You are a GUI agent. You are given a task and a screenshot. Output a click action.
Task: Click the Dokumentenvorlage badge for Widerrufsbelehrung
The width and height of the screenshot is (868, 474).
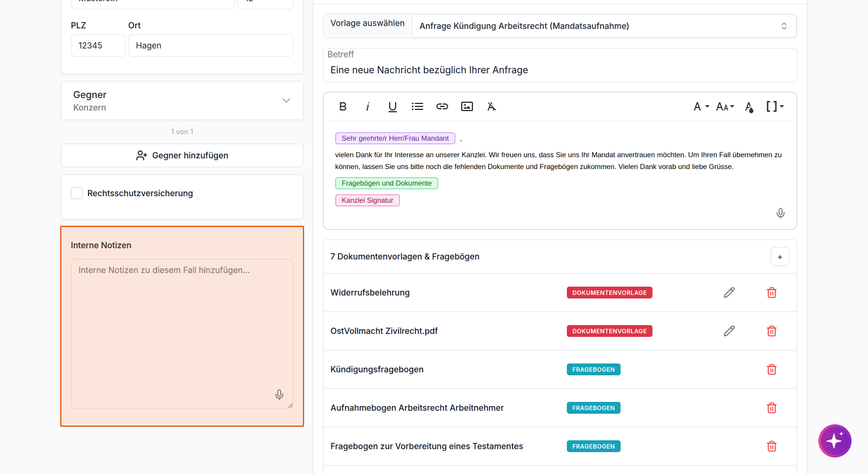pos(609,293)
